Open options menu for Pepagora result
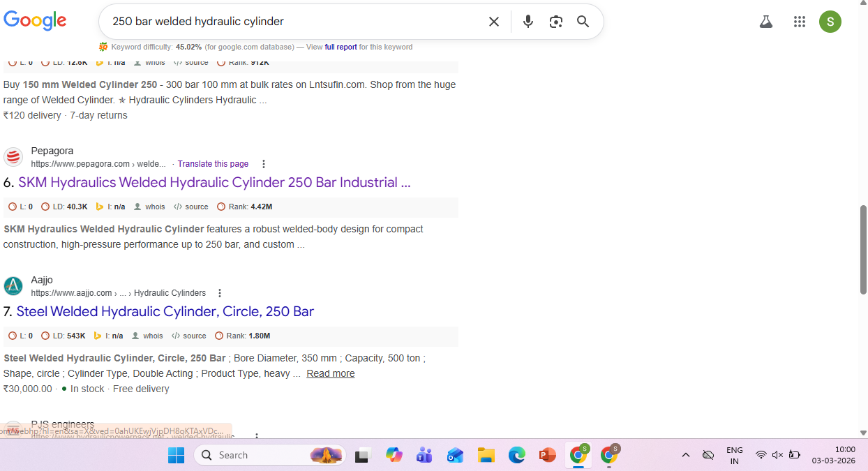The width and height of the screenshot is (868, 471). coord(264,164)
